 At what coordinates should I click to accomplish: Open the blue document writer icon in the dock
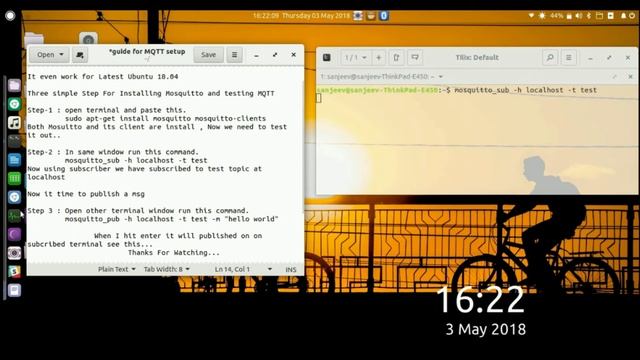[14, 160]
